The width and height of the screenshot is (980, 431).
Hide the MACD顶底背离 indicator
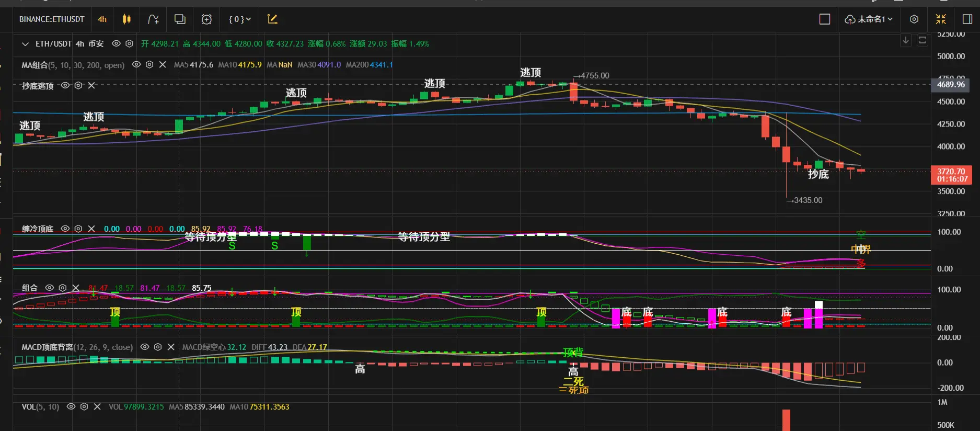[145, 347]
